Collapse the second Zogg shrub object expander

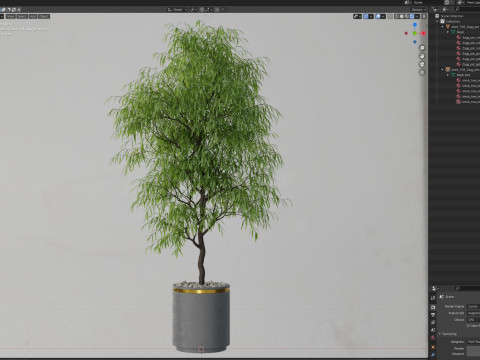(443, 70)
